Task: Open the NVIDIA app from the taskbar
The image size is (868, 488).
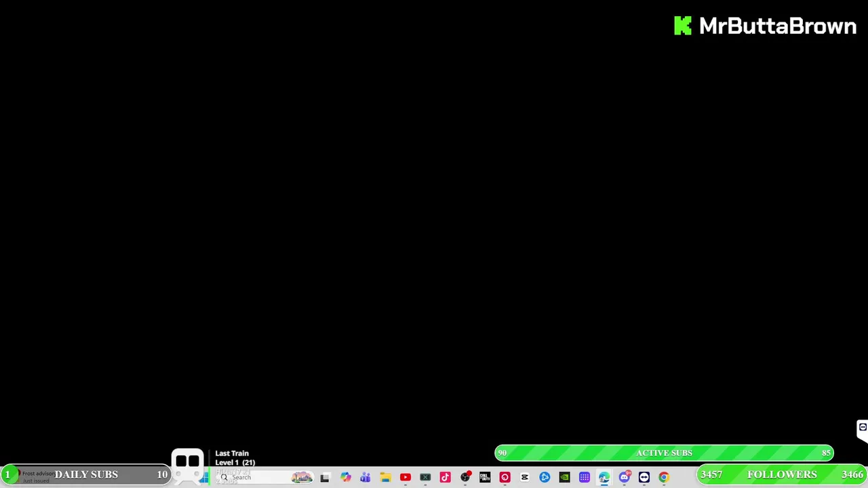Action: (x=564, y=478)
